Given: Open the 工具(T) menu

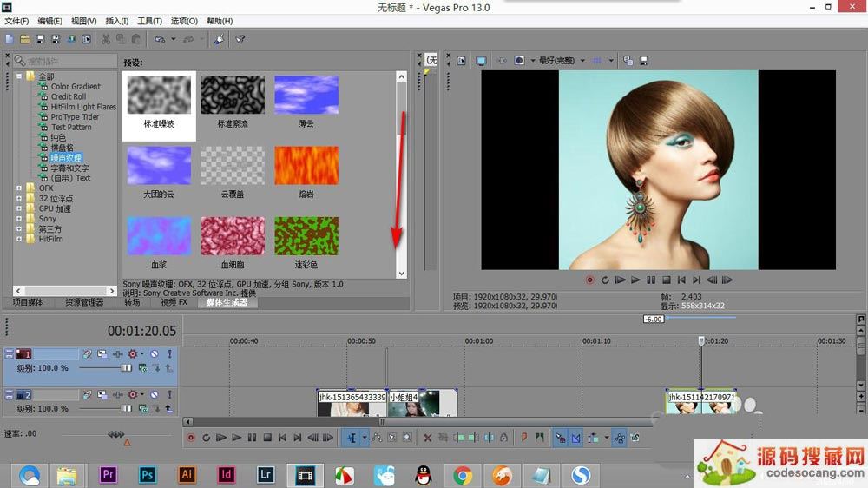Looking at the screenshot, I should tap(149, 21).
